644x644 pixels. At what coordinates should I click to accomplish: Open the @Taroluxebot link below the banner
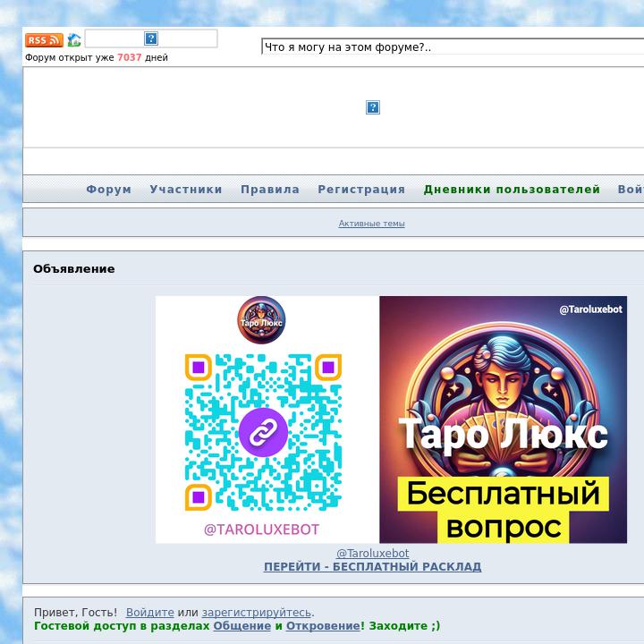pos(372,554)
